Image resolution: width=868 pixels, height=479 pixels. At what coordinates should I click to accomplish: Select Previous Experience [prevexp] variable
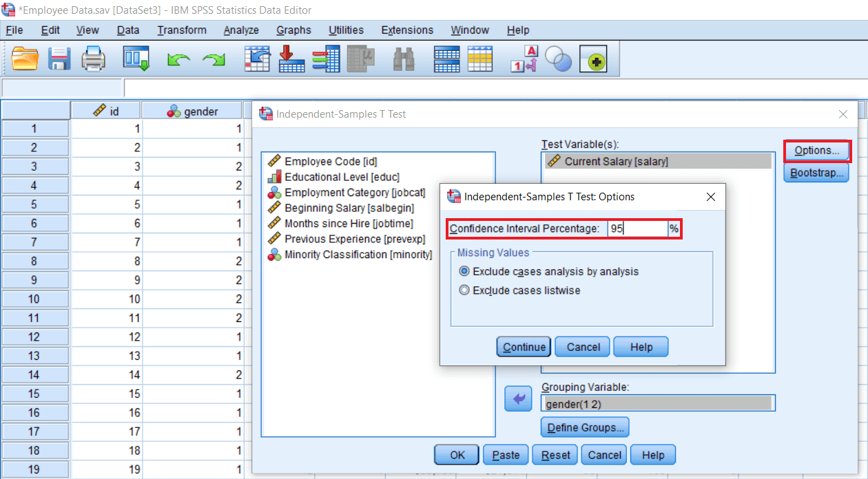tap(346, 239)
